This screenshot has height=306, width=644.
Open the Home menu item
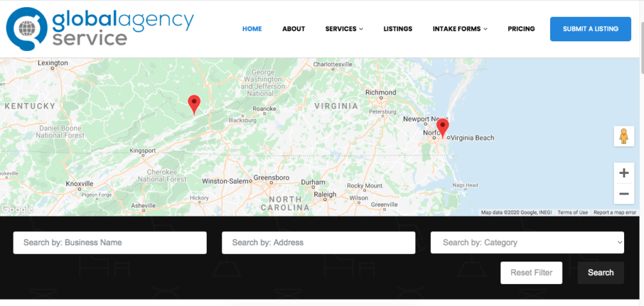pyautogui.click(x=252, y=29)
